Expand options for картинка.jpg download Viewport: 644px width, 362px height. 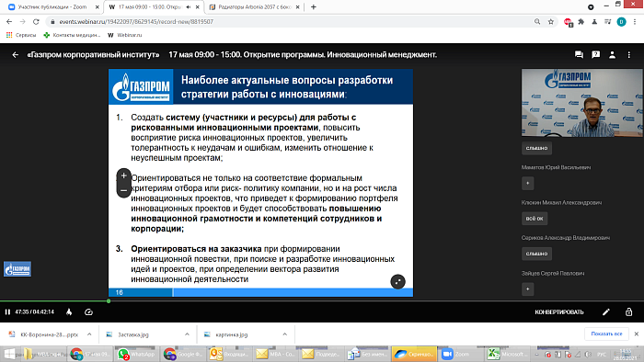point(284,334)
